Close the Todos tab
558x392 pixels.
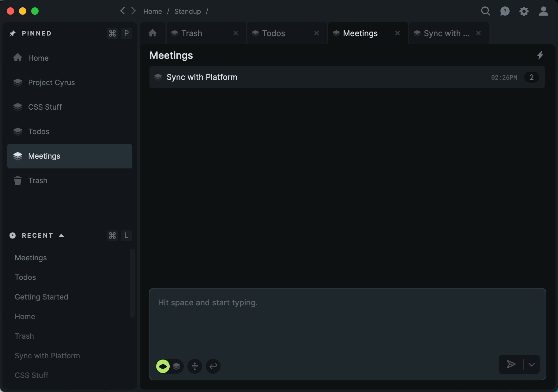point(317,33)
